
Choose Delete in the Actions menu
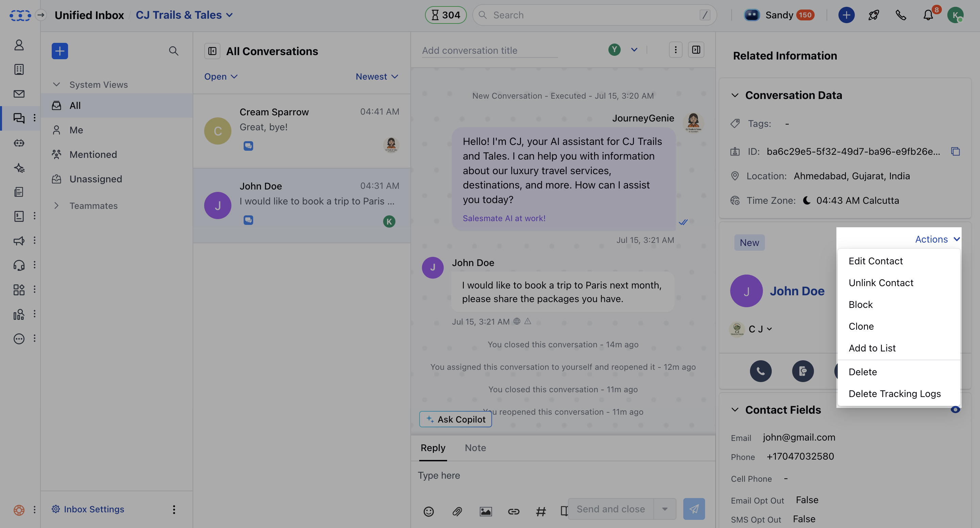point(899,372)
